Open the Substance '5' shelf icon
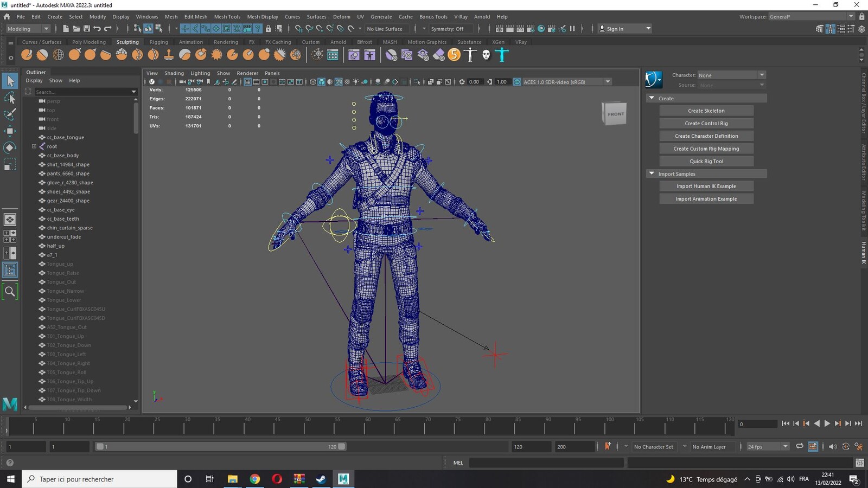Screen dimensions: 868x488 click(x=455, y=55)
